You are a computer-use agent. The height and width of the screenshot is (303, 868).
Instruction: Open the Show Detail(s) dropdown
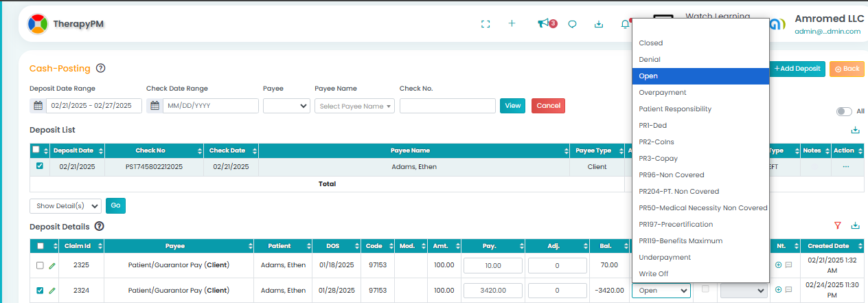pos(65,205)
